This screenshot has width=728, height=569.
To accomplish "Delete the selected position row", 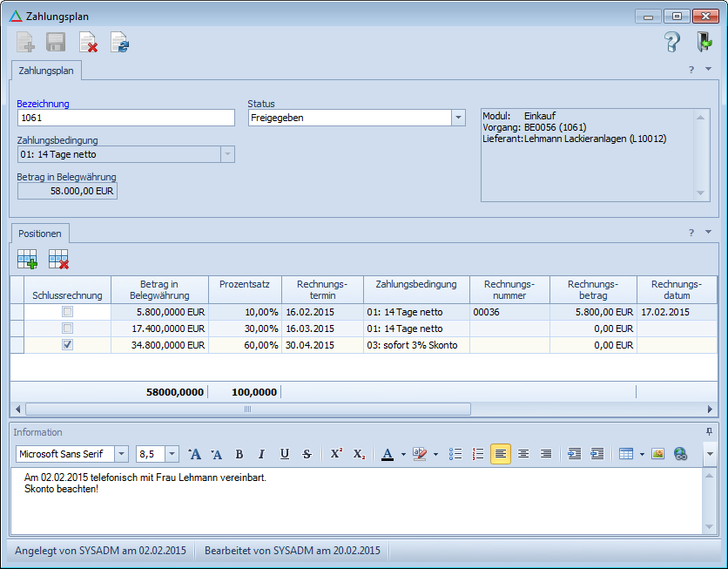I will pyautogui.click(x=58, y=259).
